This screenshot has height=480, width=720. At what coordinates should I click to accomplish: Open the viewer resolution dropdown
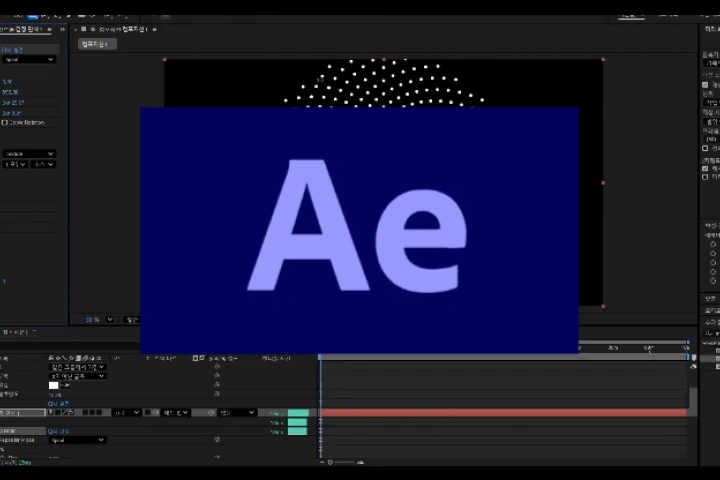click(132, 319)
